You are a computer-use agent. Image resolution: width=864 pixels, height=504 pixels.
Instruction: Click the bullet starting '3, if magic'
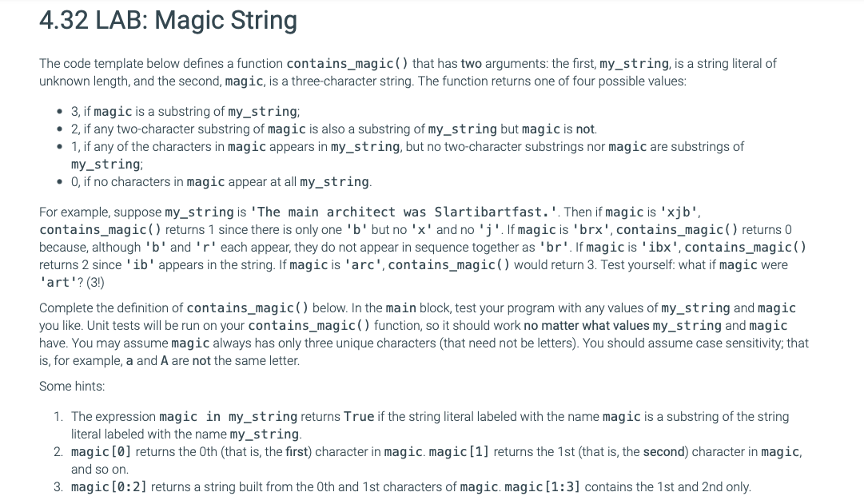tap(185, 112)
